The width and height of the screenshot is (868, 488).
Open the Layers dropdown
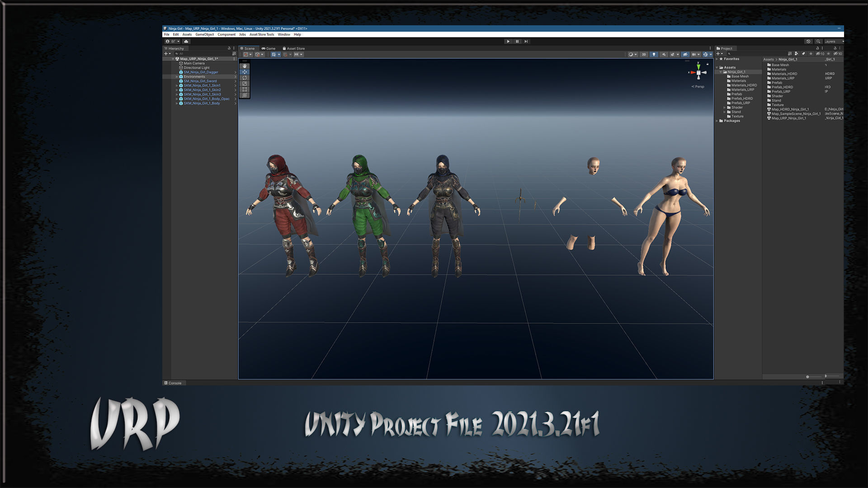coord(833,42)
